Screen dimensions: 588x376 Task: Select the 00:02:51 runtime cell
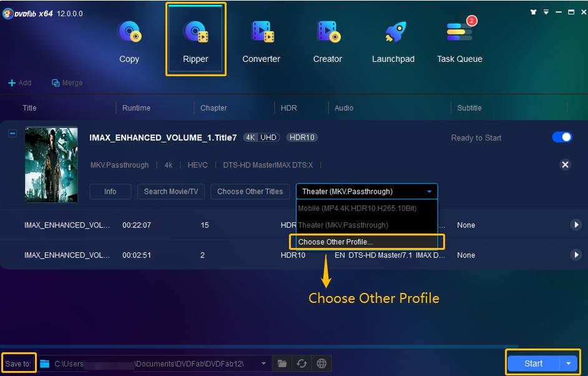click(137, 255)
